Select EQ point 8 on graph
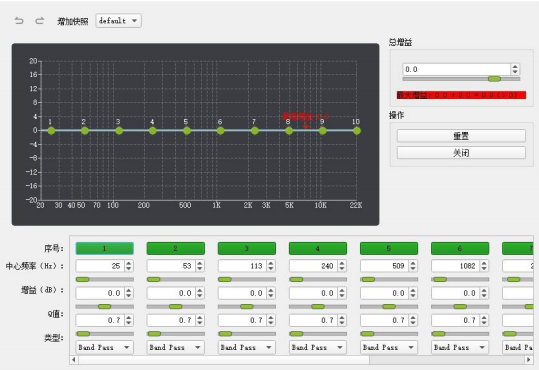 click(x=289, y=131)
